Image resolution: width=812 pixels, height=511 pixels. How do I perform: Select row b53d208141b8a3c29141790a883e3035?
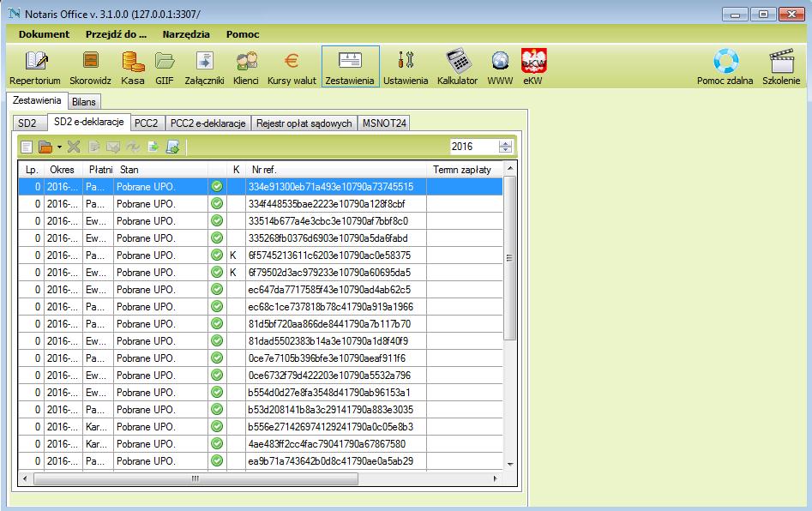[261, 410]
